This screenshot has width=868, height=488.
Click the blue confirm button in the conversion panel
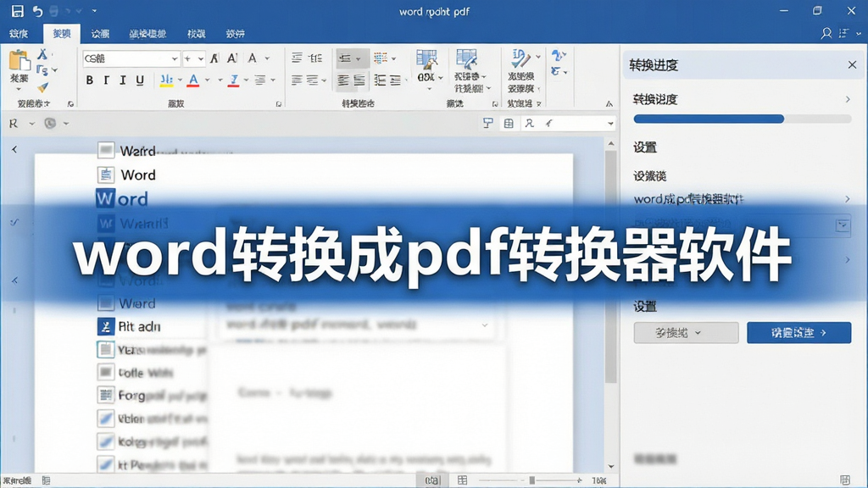pos(798,332)
